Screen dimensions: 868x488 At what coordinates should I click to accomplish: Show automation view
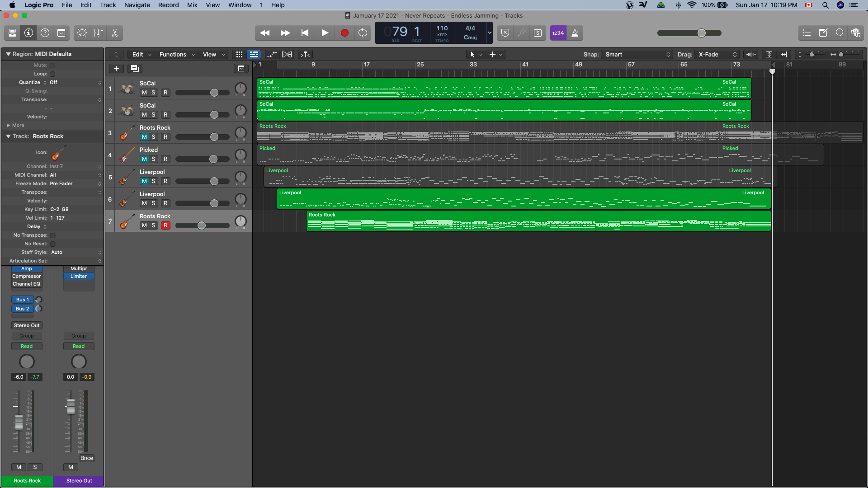272,54
